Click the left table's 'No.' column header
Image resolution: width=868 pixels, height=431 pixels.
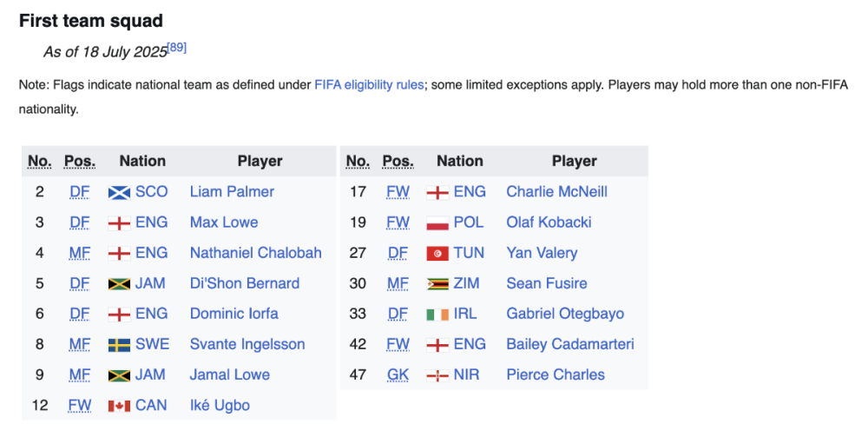tap(40, 161)
